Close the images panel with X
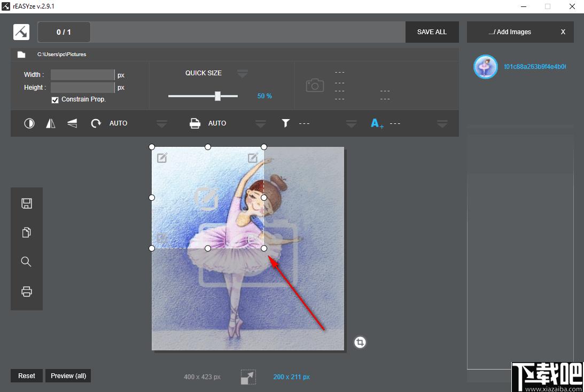 [x=563, y=32]
